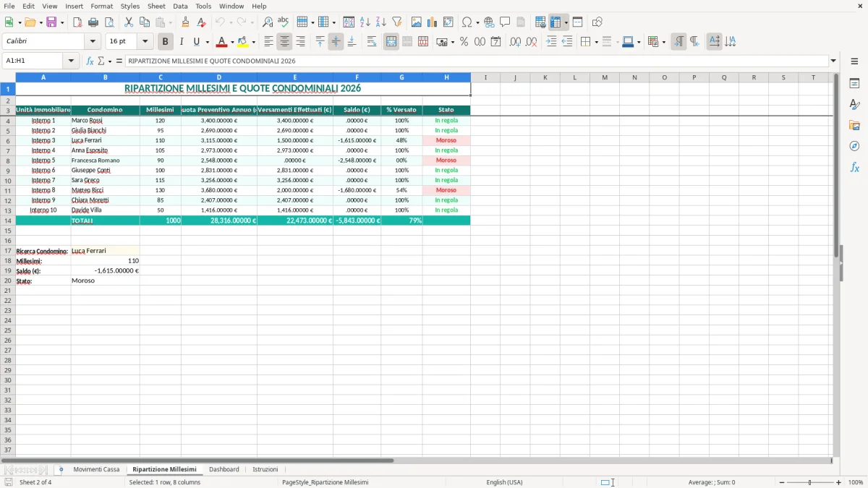Viewport: 868px width, 488px height.
Task: Switch to the Dashboard sheet tab
Action: (x=224, y=469)
